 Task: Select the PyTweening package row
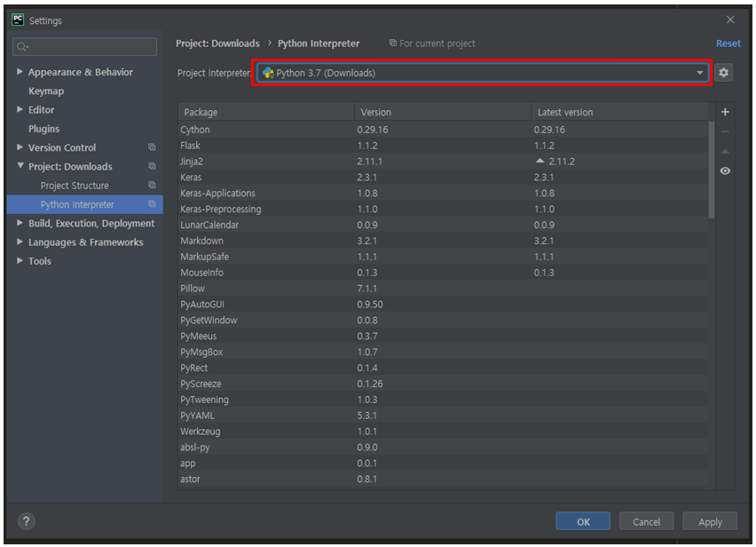[x=443, y=400]
